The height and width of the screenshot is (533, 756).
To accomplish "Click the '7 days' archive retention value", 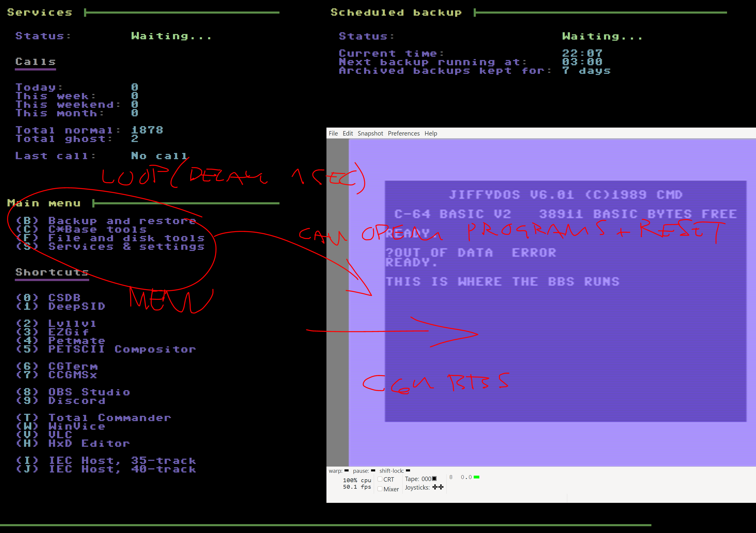I will tap(586, 71).
